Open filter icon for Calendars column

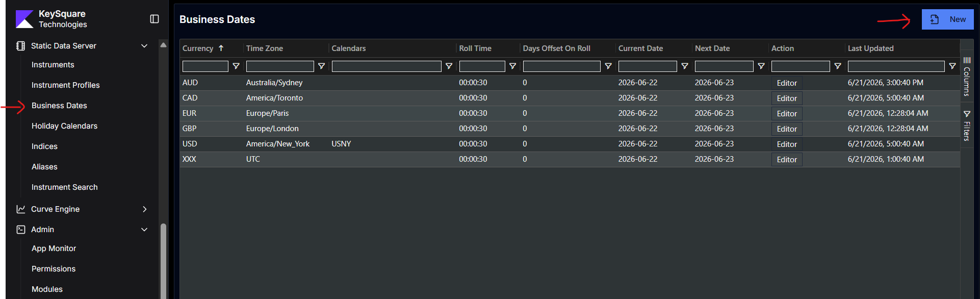click(x=449, y=66)
